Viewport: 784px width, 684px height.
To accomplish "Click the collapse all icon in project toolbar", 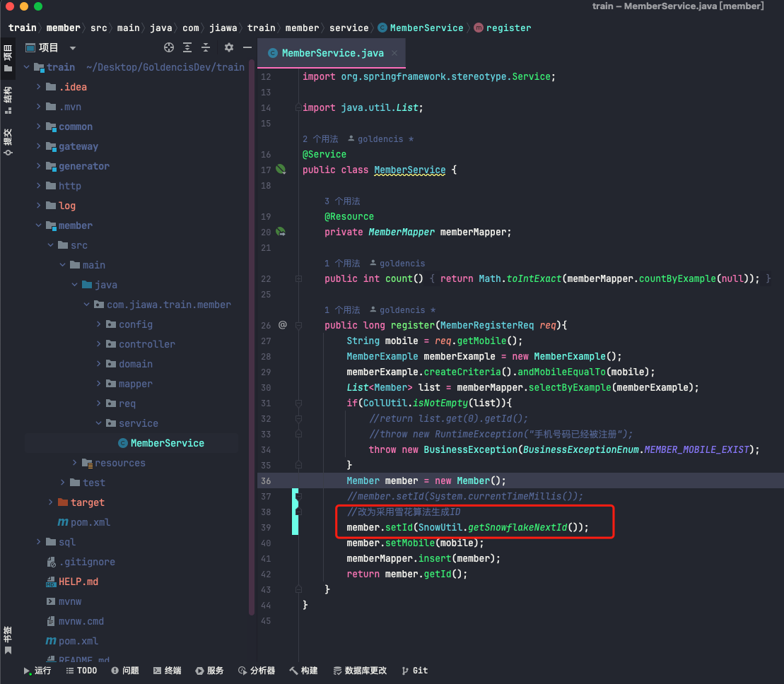I will [x=206, y=47].
